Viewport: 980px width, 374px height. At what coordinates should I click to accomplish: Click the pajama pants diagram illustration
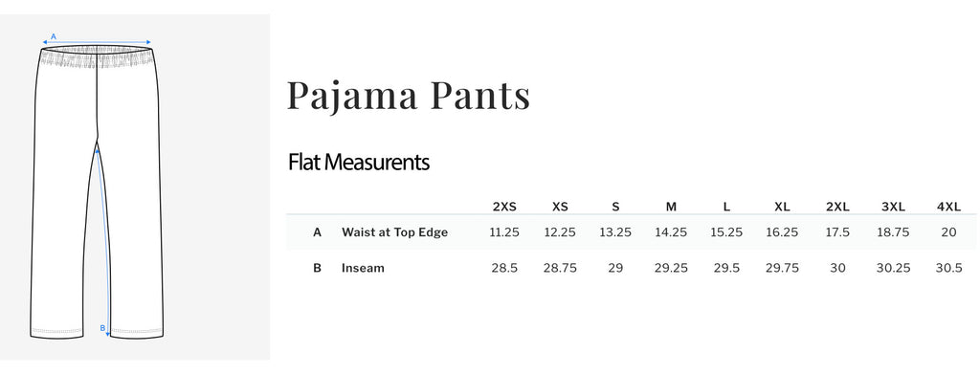pos(97,190)
